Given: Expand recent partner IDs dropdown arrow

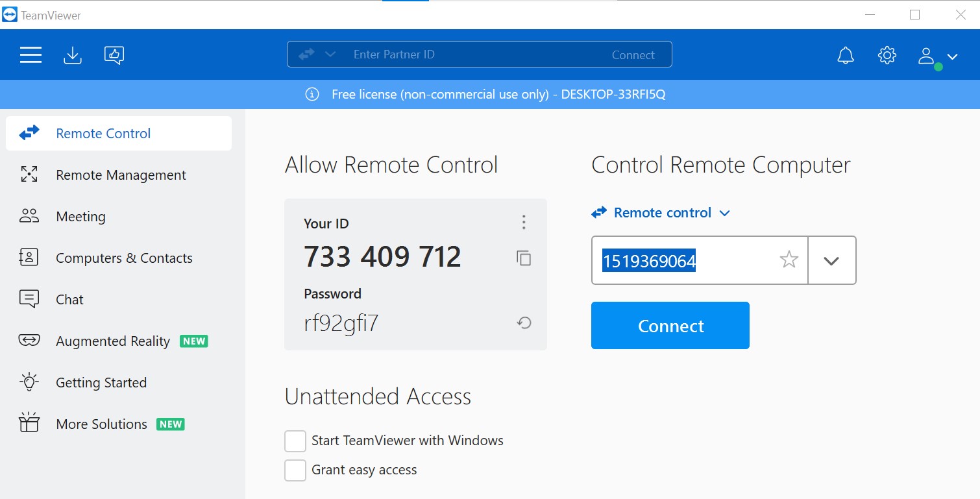Looking at the screenshot, I should click(x=831, y=261).
